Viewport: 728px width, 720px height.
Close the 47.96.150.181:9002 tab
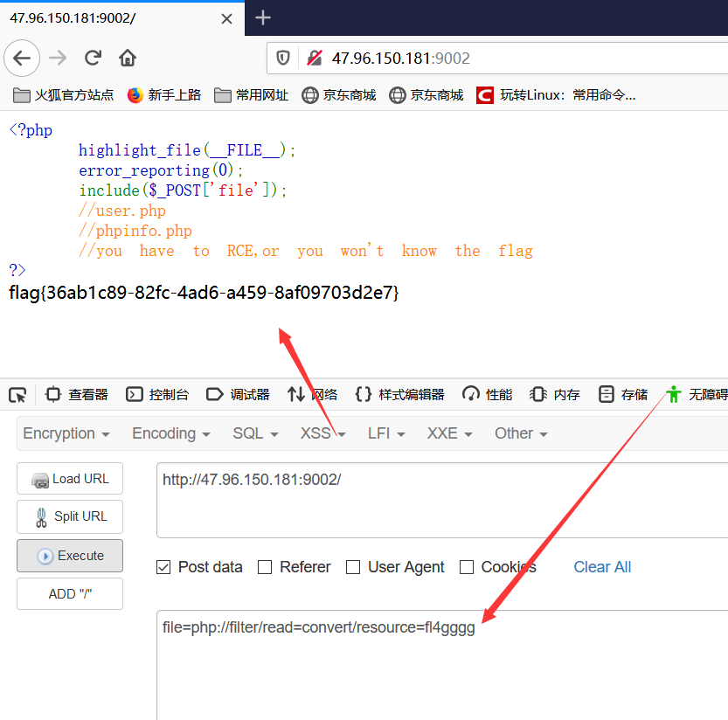tap(226, 18)
